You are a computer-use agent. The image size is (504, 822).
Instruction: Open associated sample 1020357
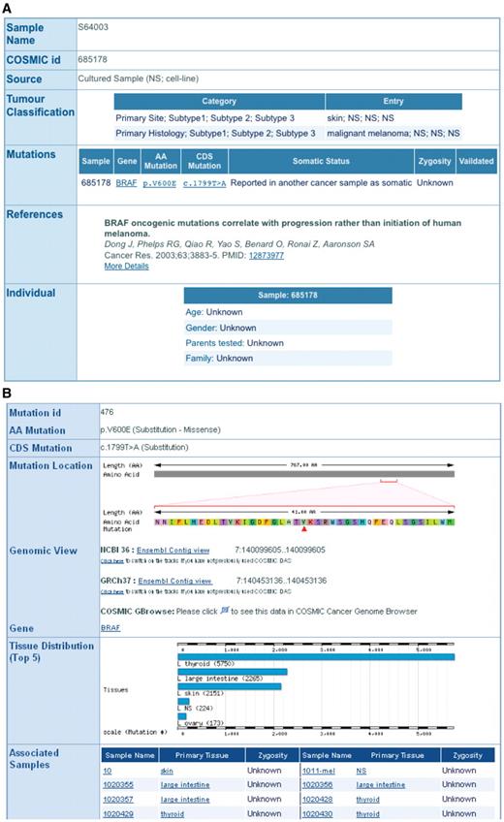pyautogui.click(x=118, y=800)
